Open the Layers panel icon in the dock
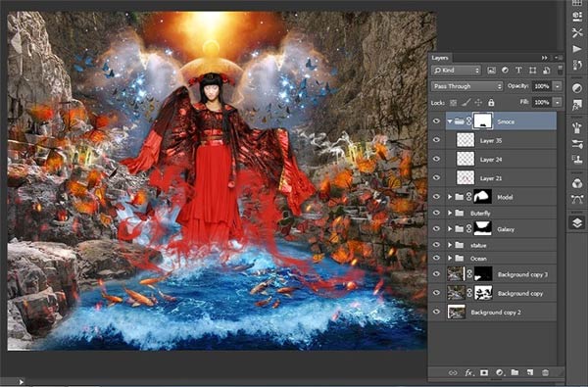The width and height of the screenshot is (588, 387). click(577, 222)
